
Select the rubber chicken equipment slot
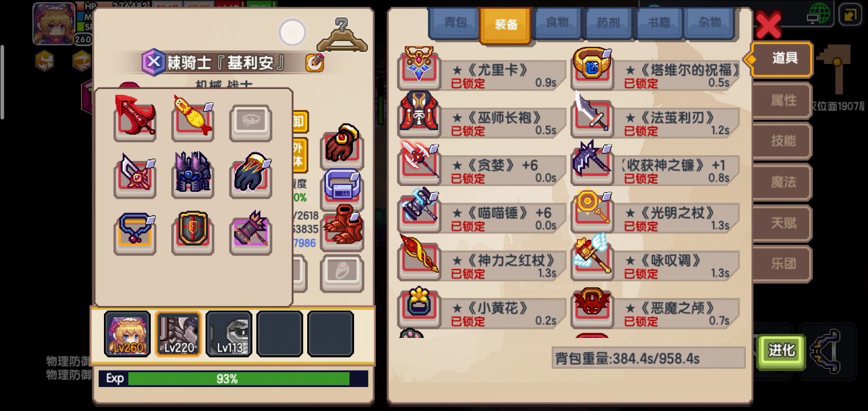(193, 119)
